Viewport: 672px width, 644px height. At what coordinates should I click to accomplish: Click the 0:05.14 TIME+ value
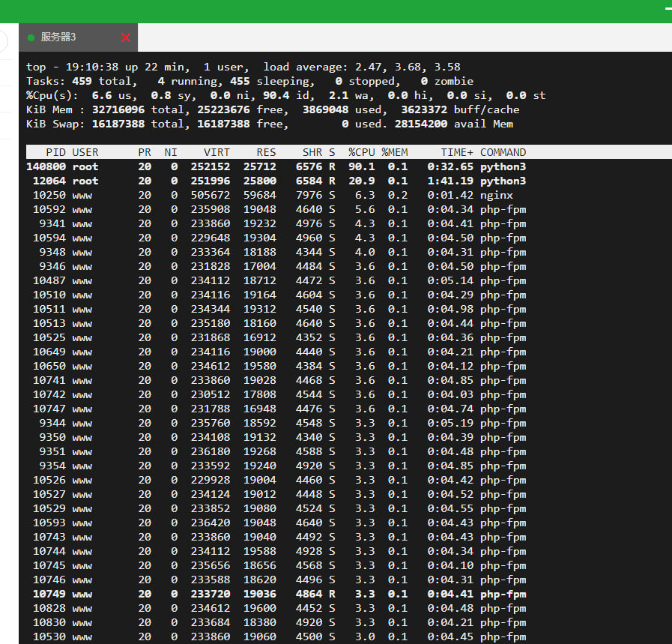click(450, 280)
